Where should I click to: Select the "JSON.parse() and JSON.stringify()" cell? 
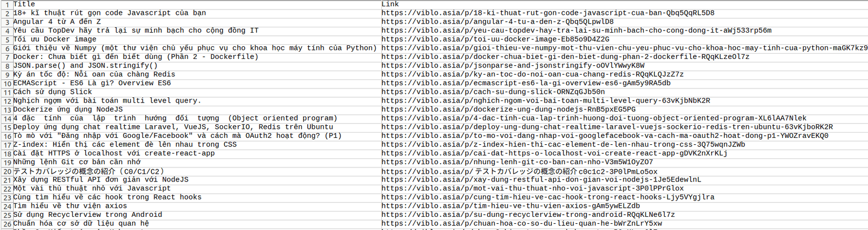click(x=85, y=66)
